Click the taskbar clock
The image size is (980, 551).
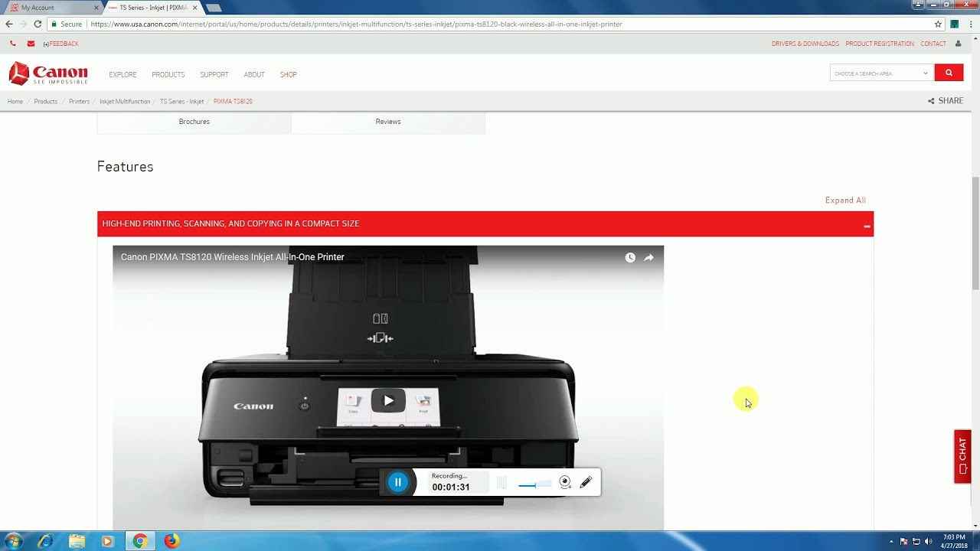click(954, 541)
